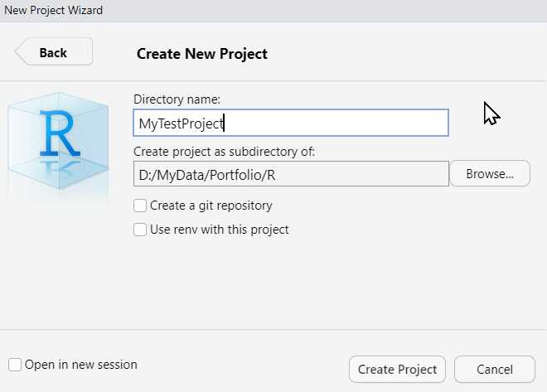Click the Create New Project heading
Image resolution: width=547 pixels, height=392 pixels.
pyautogui.click(x=201, y=54)
